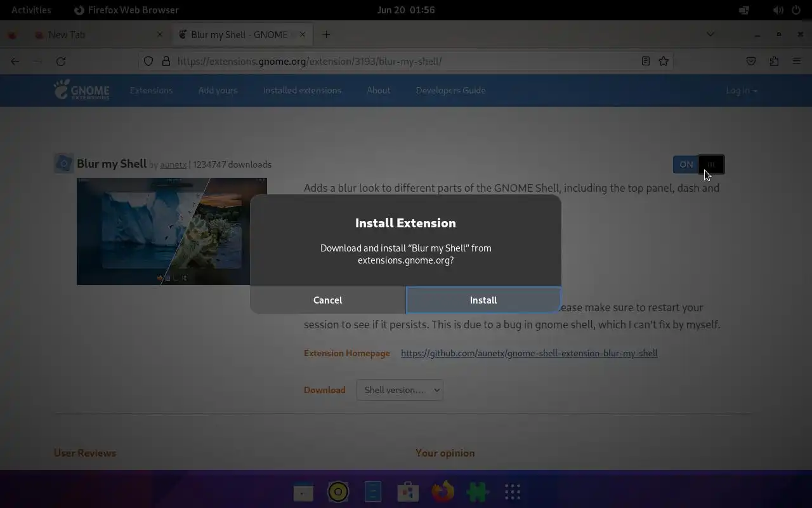
Task: Click the Extension Homepage label
Action: point(347,353)
